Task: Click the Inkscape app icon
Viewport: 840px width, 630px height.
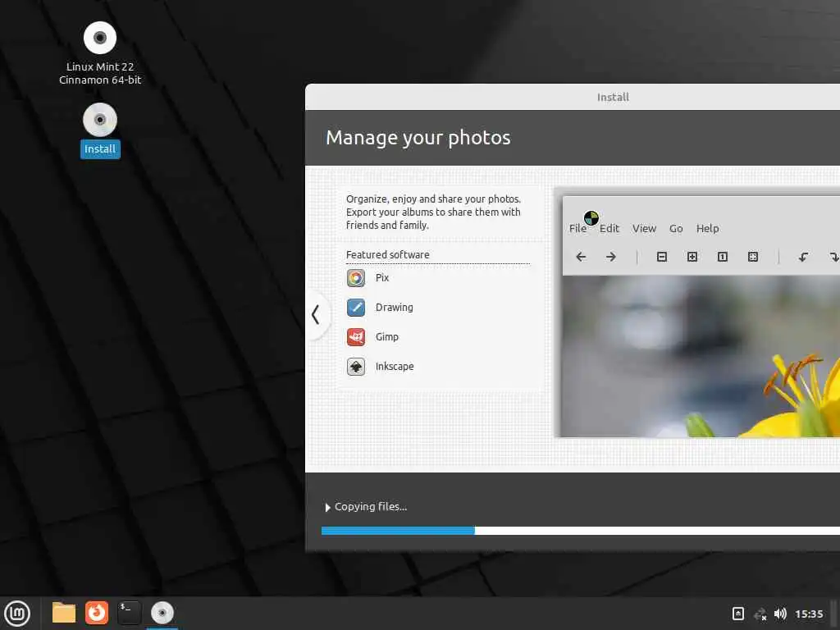Action: tap(356, 367)
